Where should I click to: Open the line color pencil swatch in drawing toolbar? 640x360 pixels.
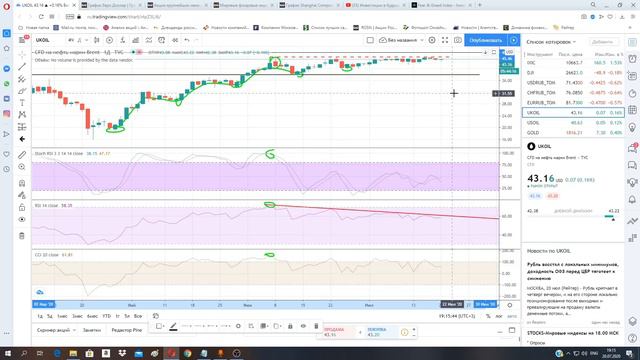point(173,326)
